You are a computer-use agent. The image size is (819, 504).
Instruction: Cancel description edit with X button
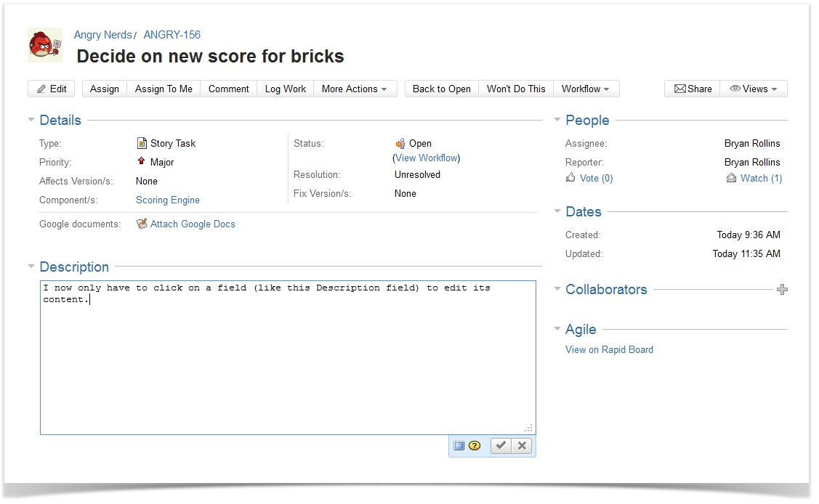[522, 446]
